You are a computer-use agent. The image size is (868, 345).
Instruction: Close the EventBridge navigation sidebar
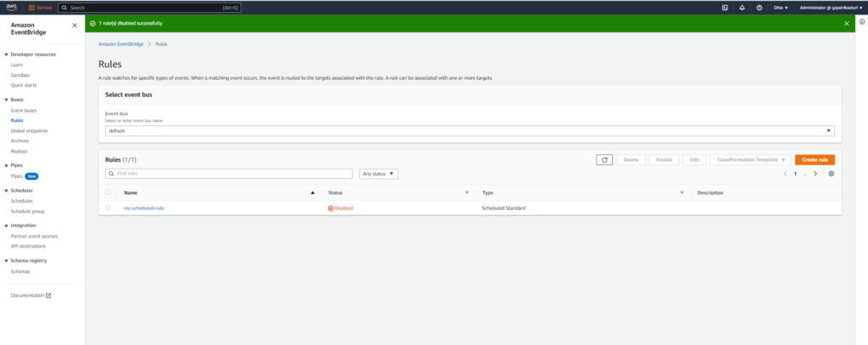pyautogui.click(x=75, y=25)
